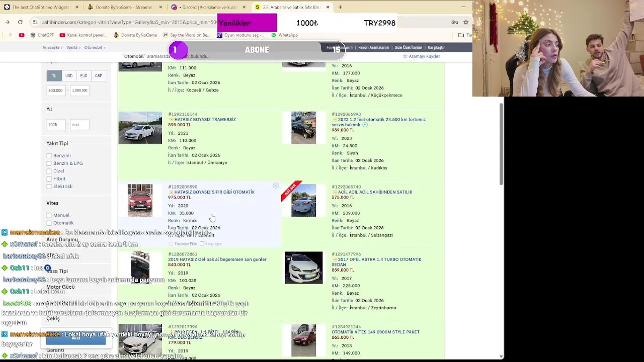Screen dimensions: 644x362
Task: Tick the Benzinli fuel checkbox
Action: coord(49,156)
